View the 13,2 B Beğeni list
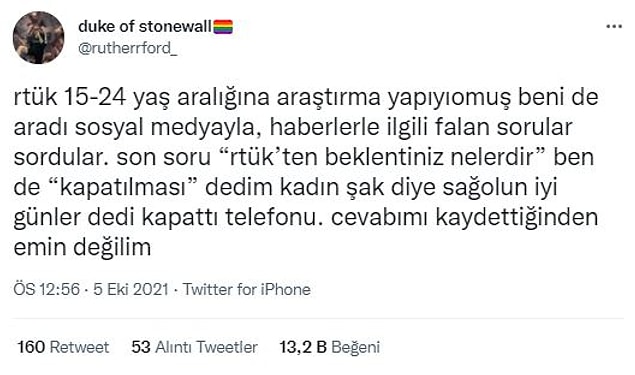635x375 pixels. (x=330, y=347)
